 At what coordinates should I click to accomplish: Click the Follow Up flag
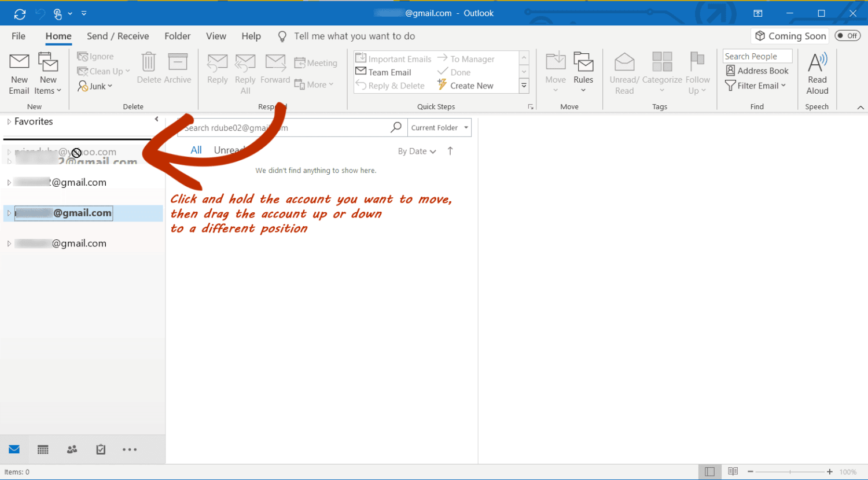pos(697,62)
